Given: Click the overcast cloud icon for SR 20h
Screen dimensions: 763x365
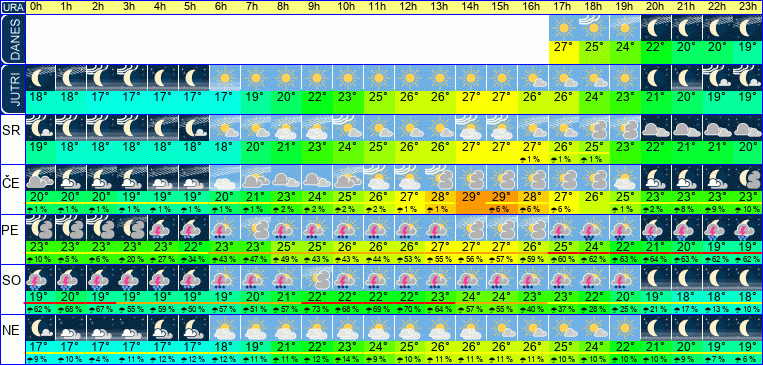Looking at the screenshot, I should click(x=656, y=128).
